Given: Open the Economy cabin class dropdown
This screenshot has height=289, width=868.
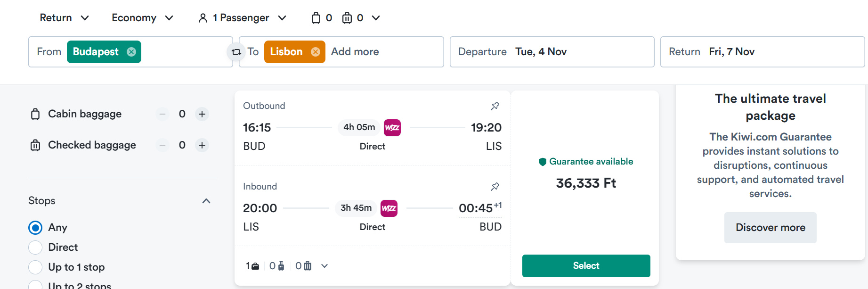Looking at the screenshot, I should pos(143,18).
